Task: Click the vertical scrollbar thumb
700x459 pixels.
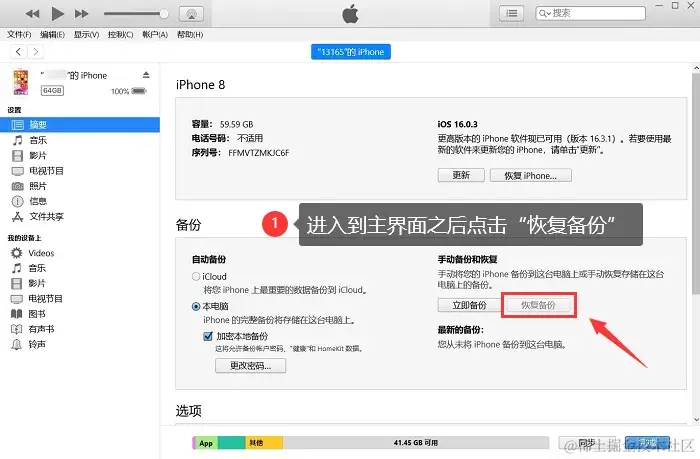Action: [696, 183]
